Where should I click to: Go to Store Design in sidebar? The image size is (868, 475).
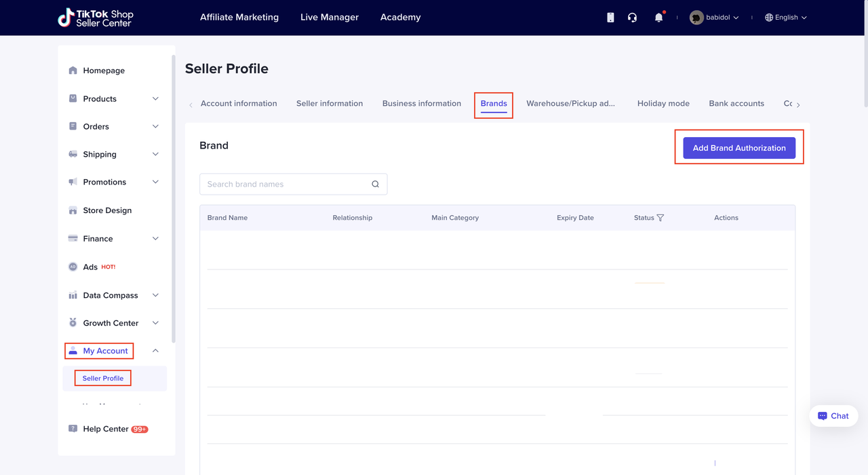click(107, 210)
